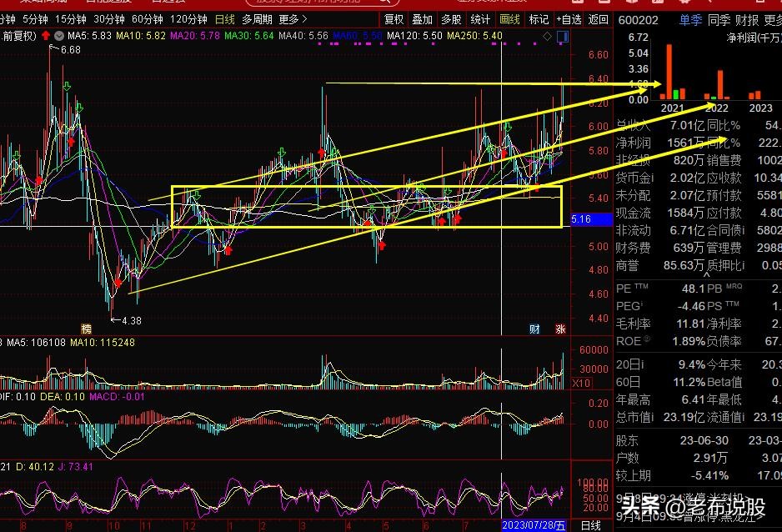782x532 pixels.
Task: Open the 统计 statistics tool
Action: coord(480,19)
